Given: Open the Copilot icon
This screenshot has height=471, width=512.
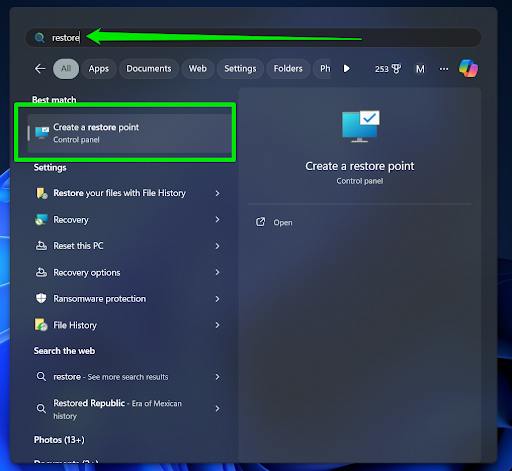Looking at the screenshot, I should coord(468,69).
